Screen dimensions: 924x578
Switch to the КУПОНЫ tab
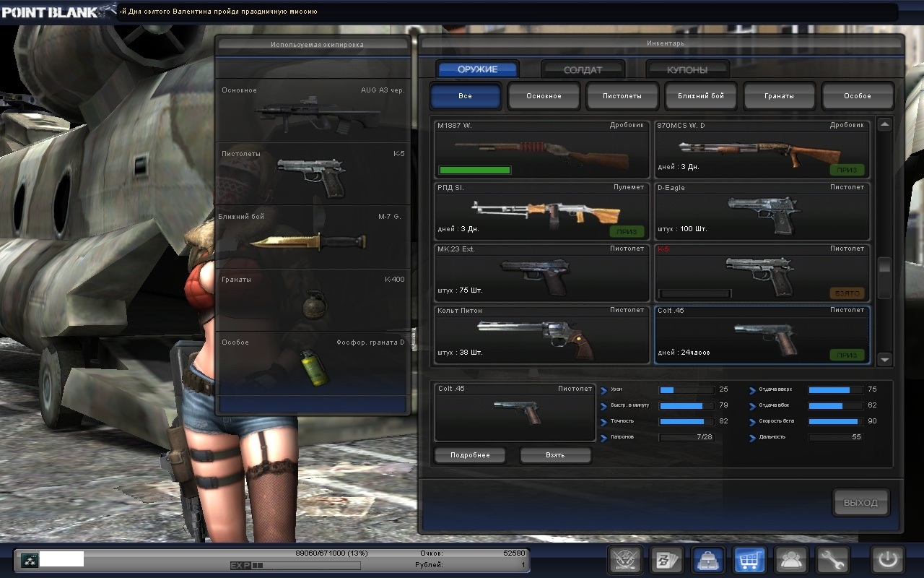coord(687,69)
